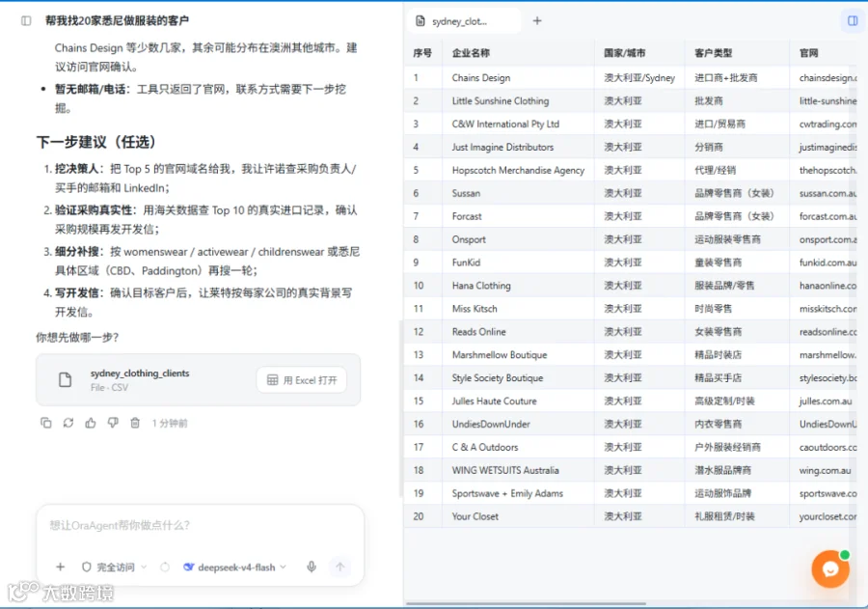
Task: Select the C & A Outdoors cell
Action: click(x=518, y=447)
